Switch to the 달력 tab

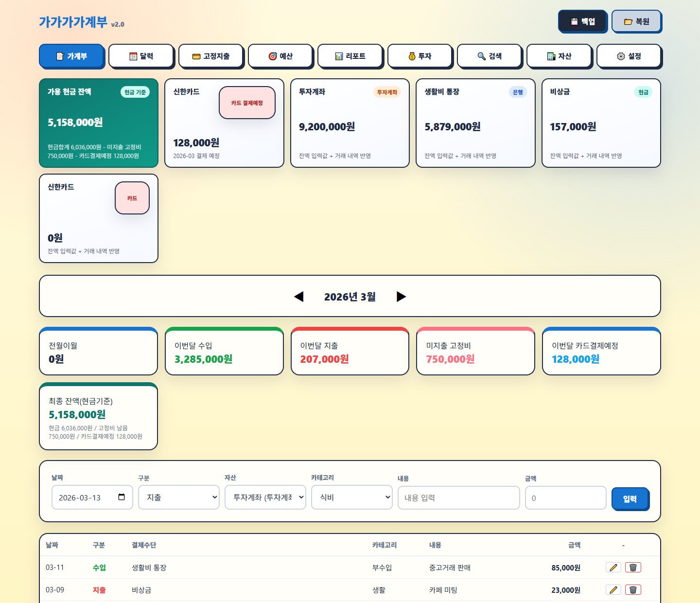click(141, 56)
